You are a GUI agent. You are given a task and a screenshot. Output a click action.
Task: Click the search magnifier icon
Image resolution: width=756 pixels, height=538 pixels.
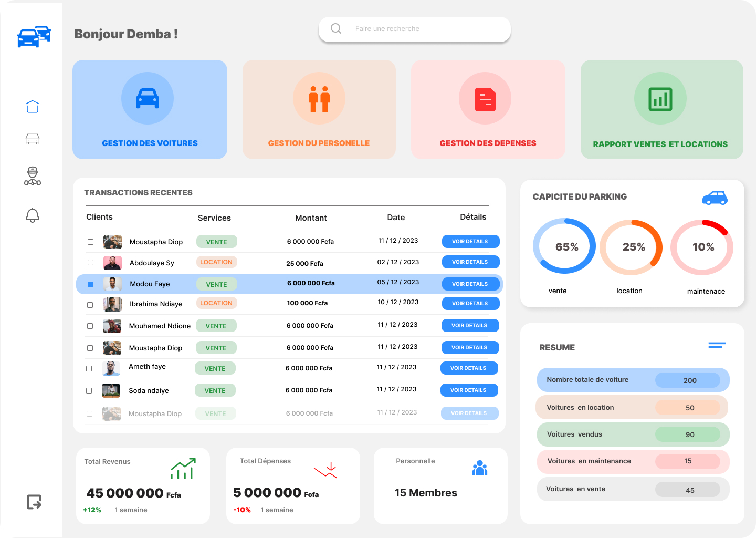(336, 28)
